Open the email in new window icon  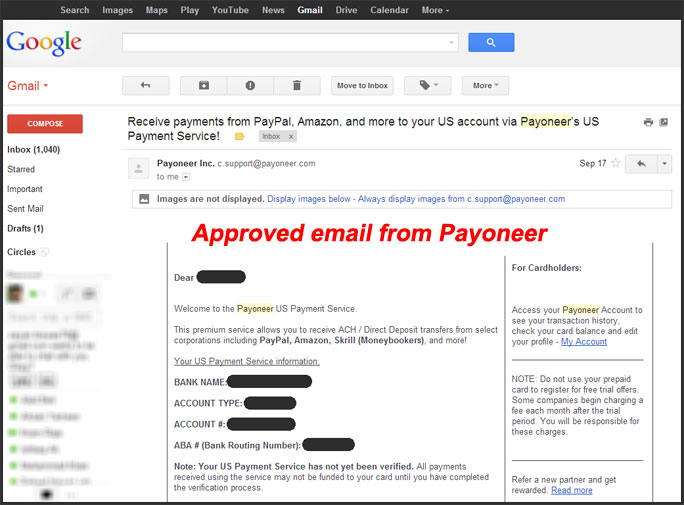tap(663, 122)
